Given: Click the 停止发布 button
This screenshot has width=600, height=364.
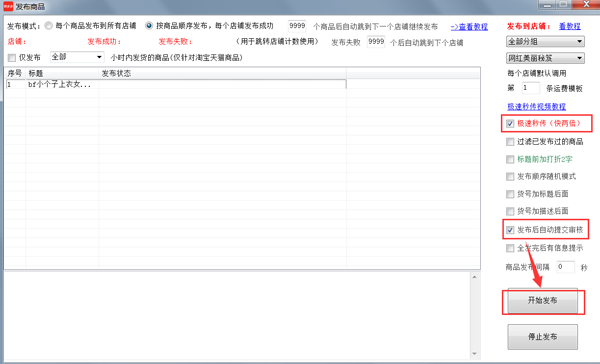Looking at the screenshot, I should tap(543, 337).
